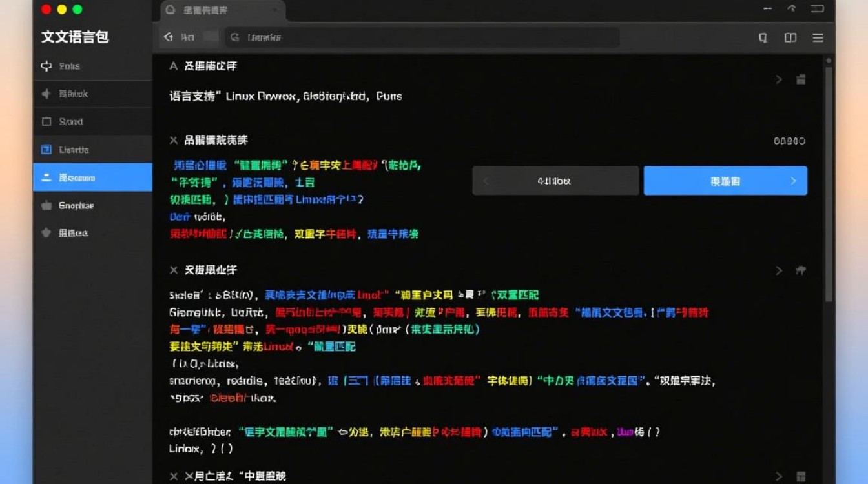Click the reader view icon in the toolbar
868x484 pixels.
point(790,37)
